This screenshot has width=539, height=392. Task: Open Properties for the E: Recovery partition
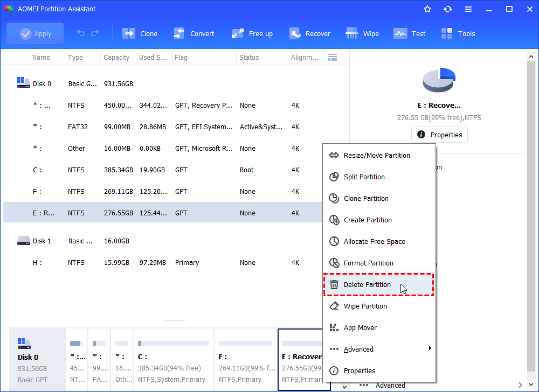click(439, 135)
